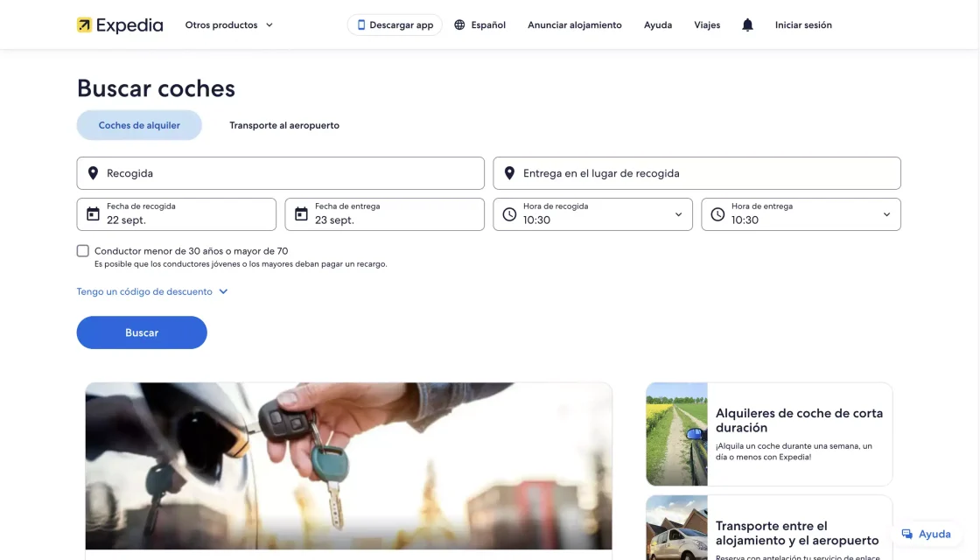Select the Coches de alquiler tab
The width and height of the screenshot is (980, 560).
[139, 125]
